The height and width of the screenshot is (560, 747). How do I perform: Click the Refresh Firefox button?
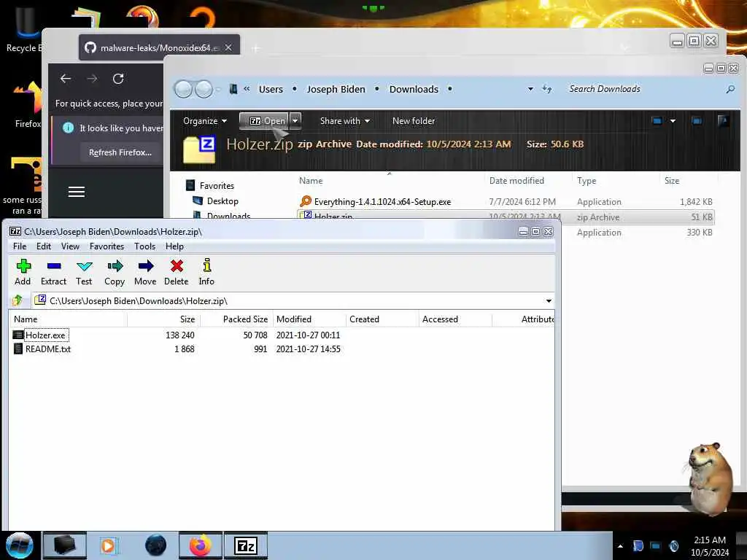[120, 152]
